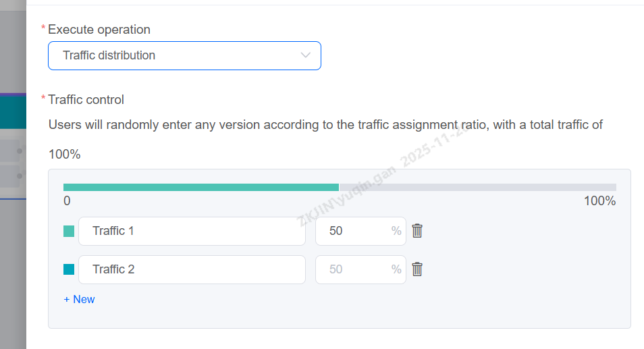This screenshot has height=349, width=644.
Task: Add a traffic version with + New
Action: (x=79, y=299)
